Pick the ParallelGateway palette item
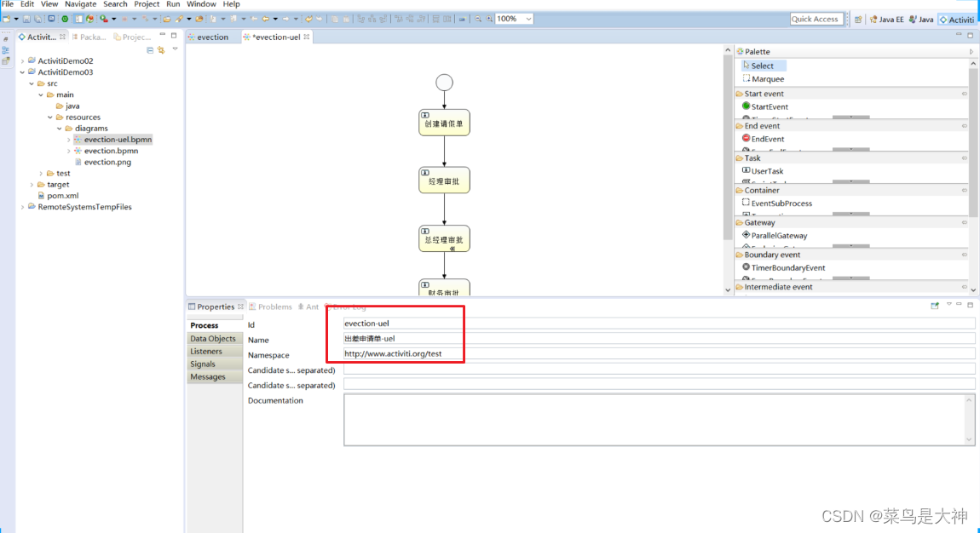This screenshot has width=980, height=533. [774, 236]
